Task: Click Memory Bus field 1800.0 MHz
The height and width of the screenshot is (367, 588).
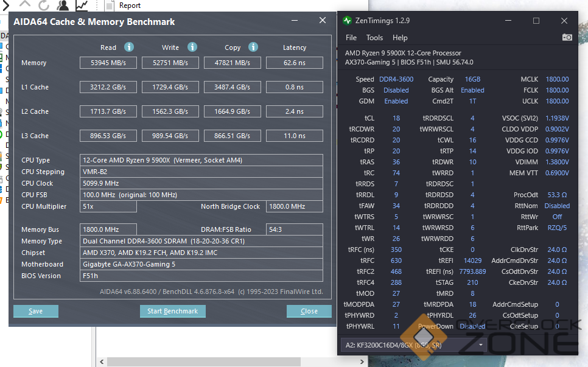Action: (x=108, y=229)
